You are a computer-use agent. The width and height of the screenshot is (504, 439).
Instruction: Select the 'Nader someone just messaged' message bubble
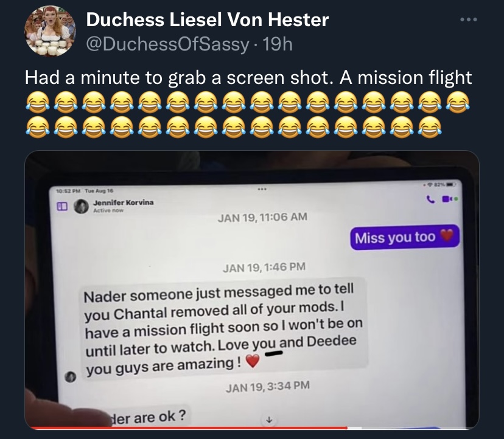point(223,329)
